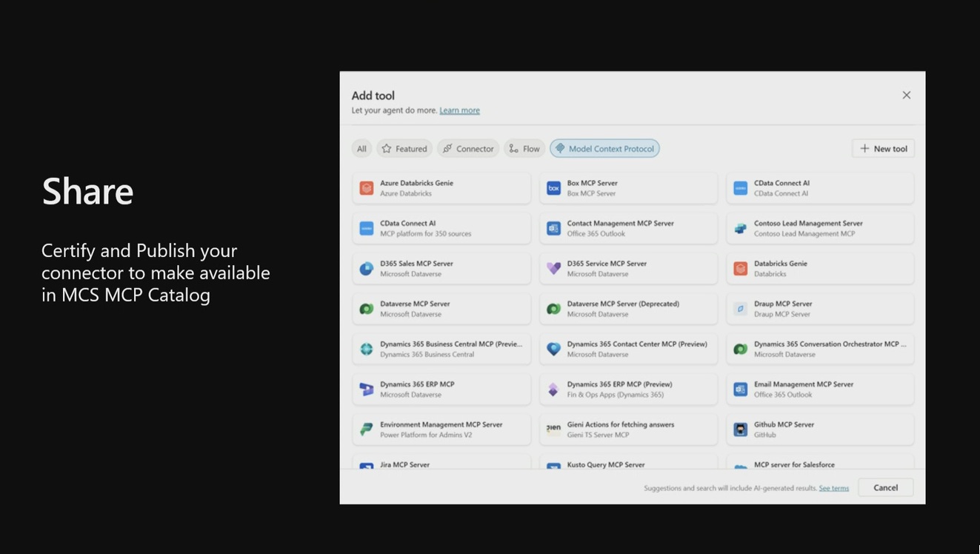Open the See terms link
The image size is (980, 554).
tap(833, 488)
